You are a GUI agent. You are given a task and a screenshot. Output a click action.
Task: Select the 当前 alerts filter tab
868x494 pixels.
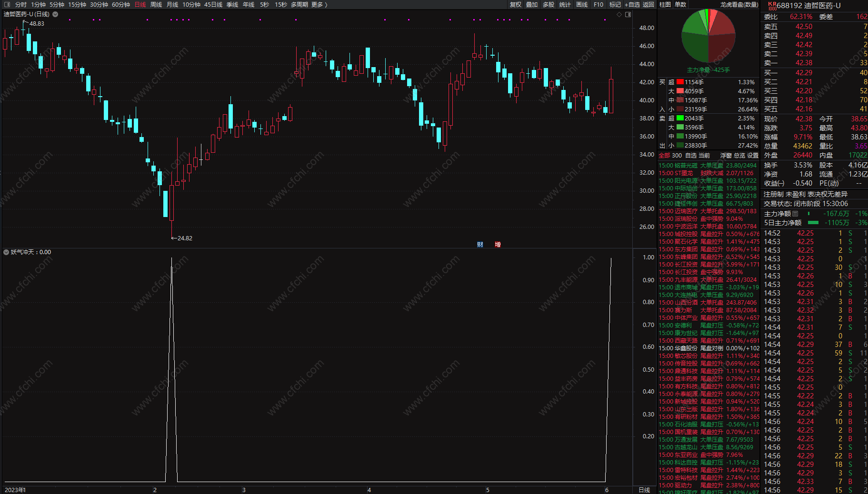tap(704, 156)
